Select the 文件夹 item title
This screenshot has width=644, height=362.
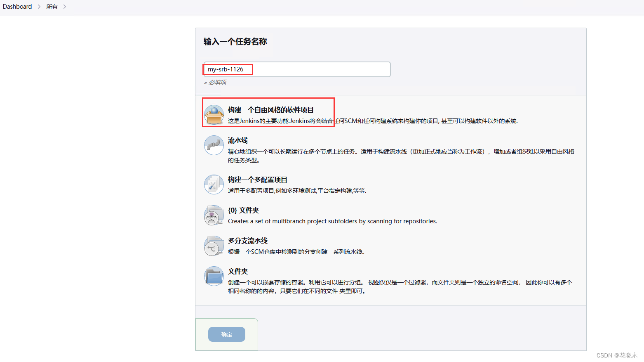coord(238,271)
